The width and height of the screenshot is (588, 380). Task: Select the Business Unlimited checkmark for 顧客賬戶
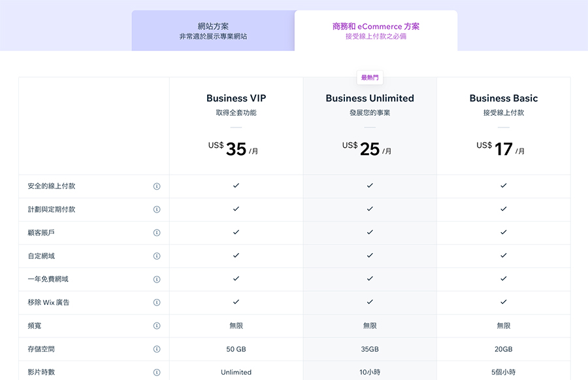[x=370, y=232]
